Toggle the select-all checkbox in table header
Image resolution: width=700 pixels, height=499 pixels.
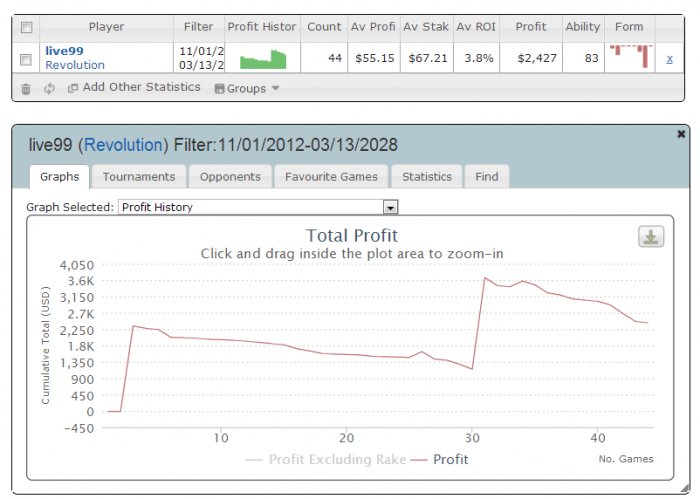(x=27, y=28)
